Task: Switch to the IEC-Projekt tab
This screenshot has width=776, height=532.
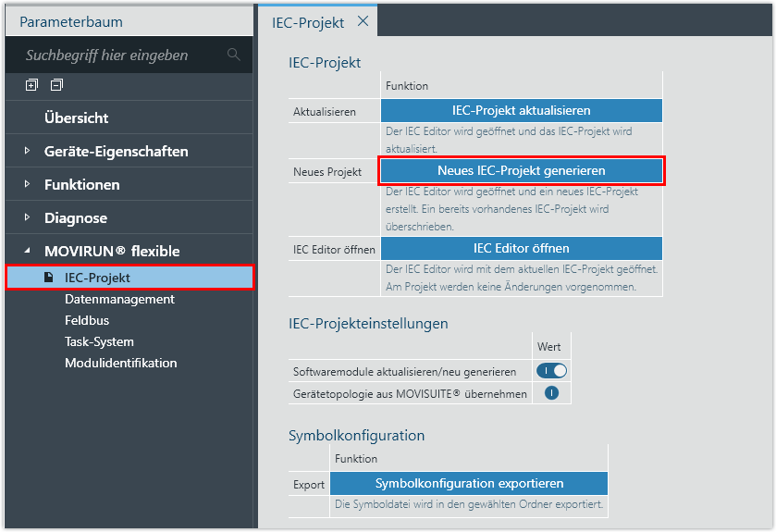Action: pyautogui.click(x=308, y=22)
